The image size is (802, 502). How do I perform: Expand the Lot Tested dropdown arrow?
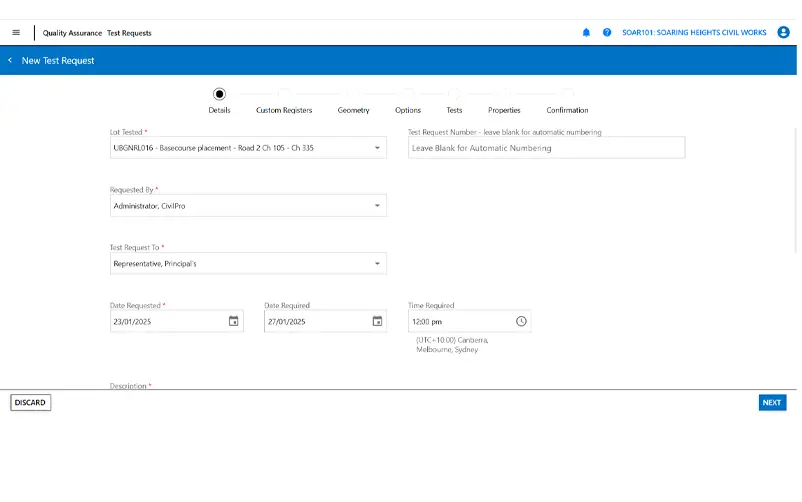[x=377, y=148]
